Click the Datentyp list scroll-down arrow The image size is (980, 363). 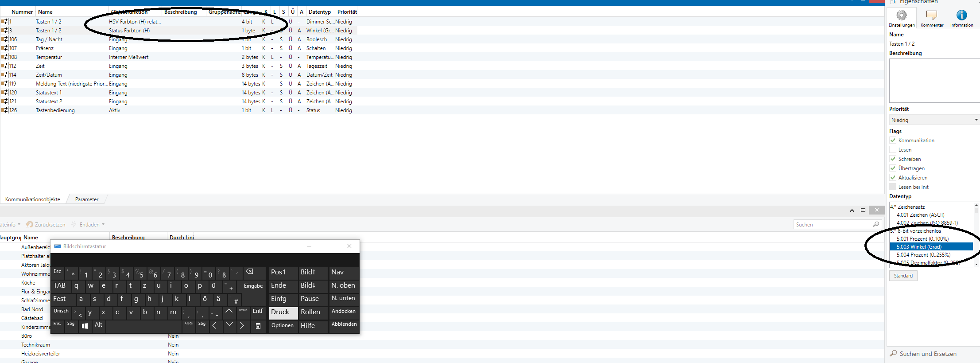click(x=976, y=264)
